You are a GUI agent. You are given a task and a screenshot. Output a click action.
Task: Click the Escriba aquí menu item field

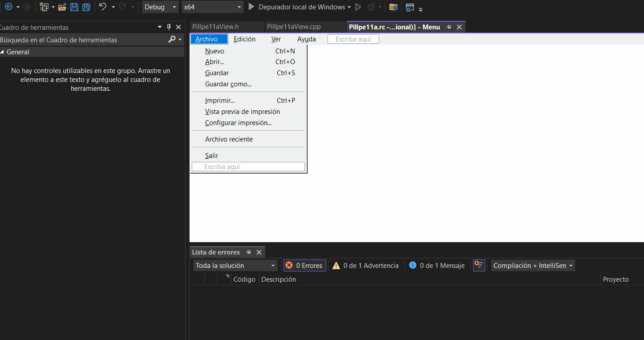248,166
